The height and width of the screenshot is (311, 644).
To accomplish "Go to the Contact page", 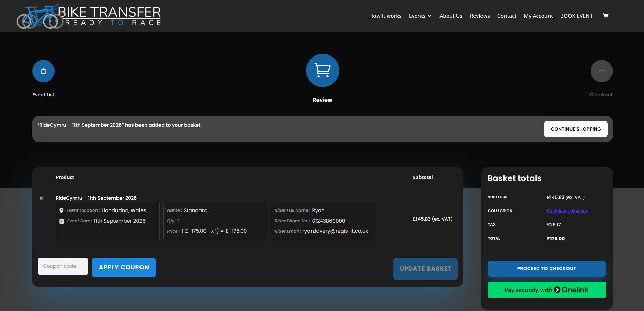I will click(507, 16).
